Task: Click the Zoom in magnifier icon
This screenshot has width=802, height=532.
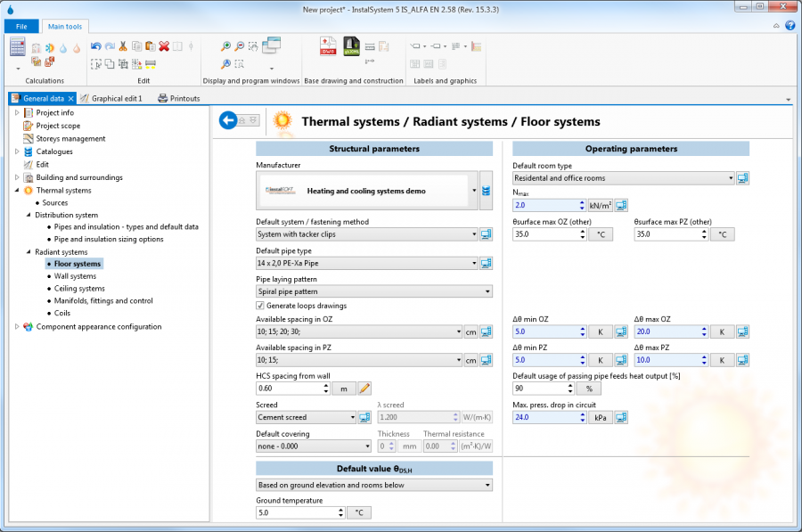Action: click(226, 46)
